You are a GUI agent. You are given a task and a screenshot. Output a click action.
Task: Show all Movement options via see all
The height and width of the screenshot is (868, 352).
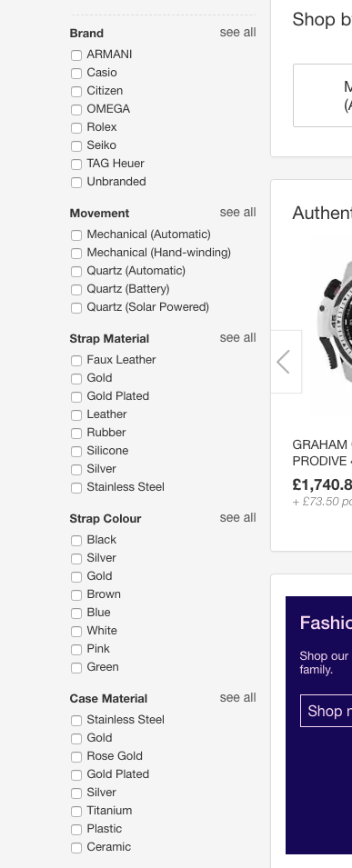(x=237, y=212)
